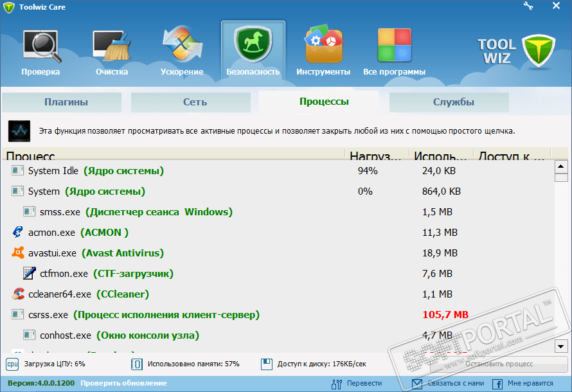Click the System Idle process icon
572x392 pixels.
coord(17,170)
